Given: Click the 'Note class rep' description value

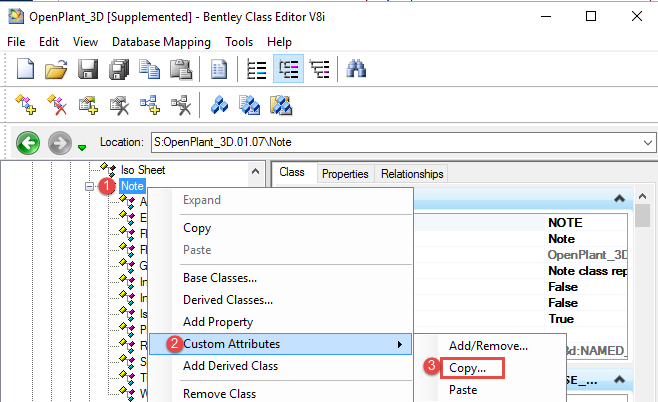Looking at the screenshot, I should pyautogui.click(x=588, y=271).
